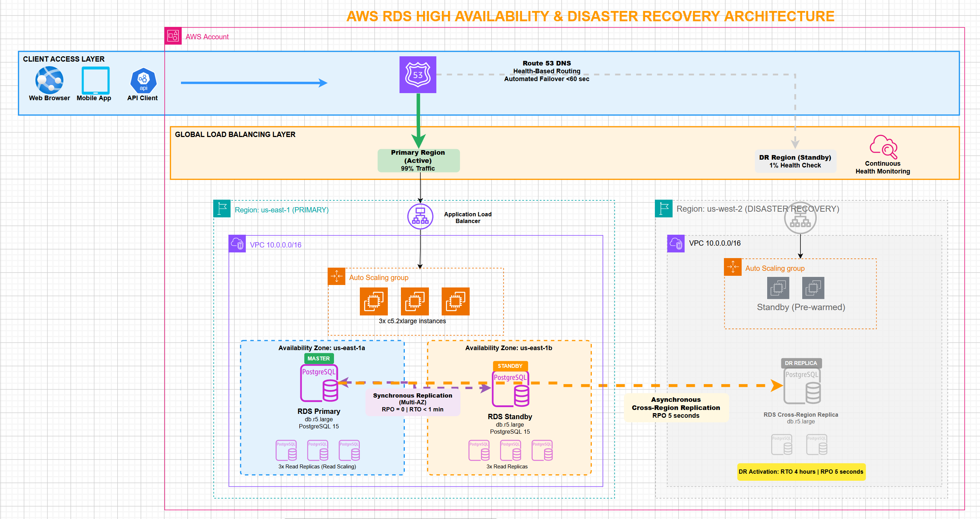Click the "Standby (Pre-warmed)" caption
The width and height of the screenshot is (980, 519).
(x=801, y=307)
